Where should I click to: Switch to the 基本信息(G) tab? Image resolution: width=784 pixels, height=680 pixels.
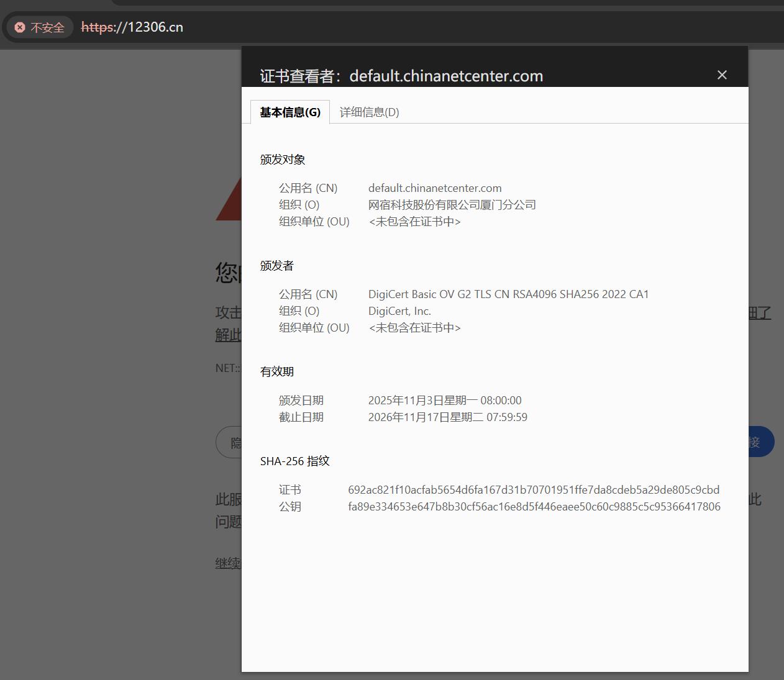click(x=290, y=112)
